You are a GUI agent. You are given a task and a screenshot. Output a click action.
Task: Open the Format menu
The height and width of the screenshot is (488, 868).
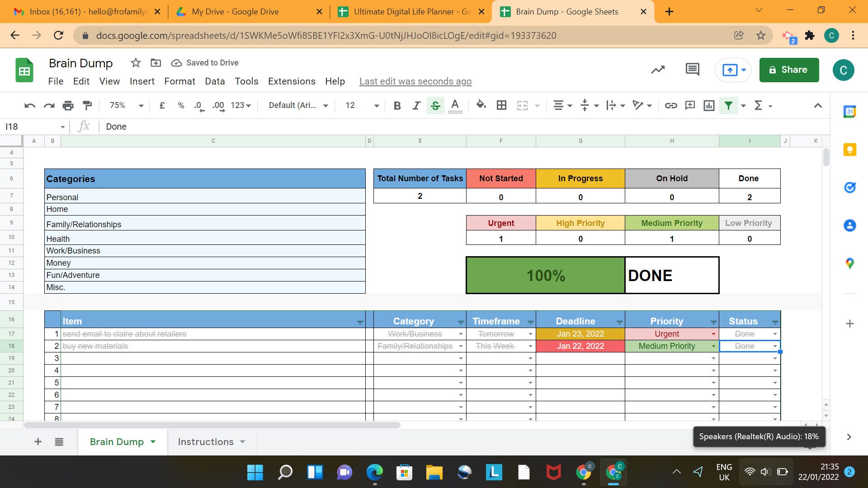179,81
